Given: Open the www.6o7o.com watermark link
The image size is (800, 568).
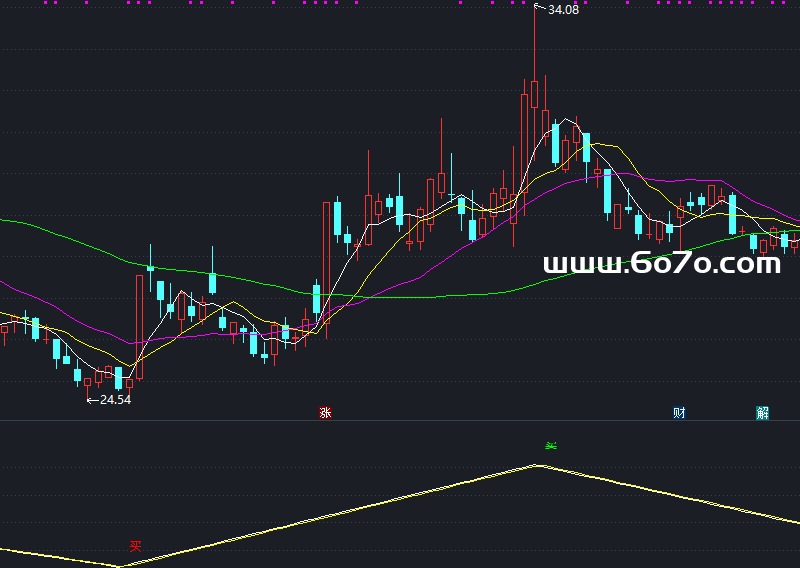Looking at the screenshot, I should 661,264.
